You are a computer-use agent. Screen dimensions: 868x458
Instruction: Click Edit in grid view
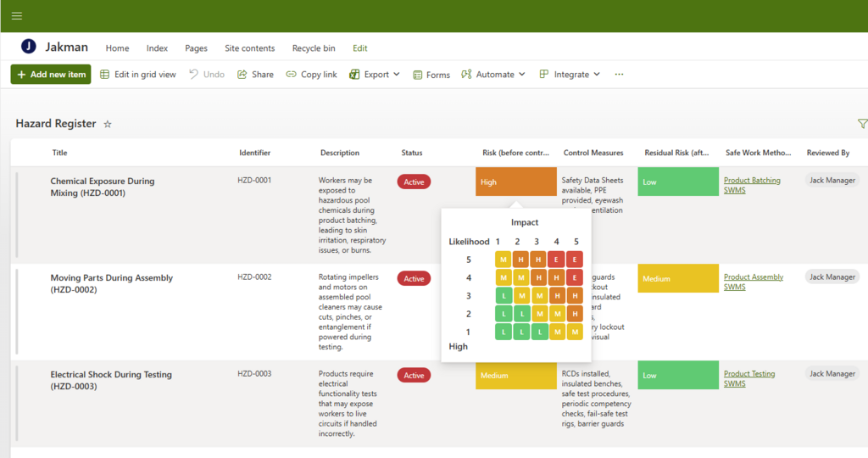[138, 75]
